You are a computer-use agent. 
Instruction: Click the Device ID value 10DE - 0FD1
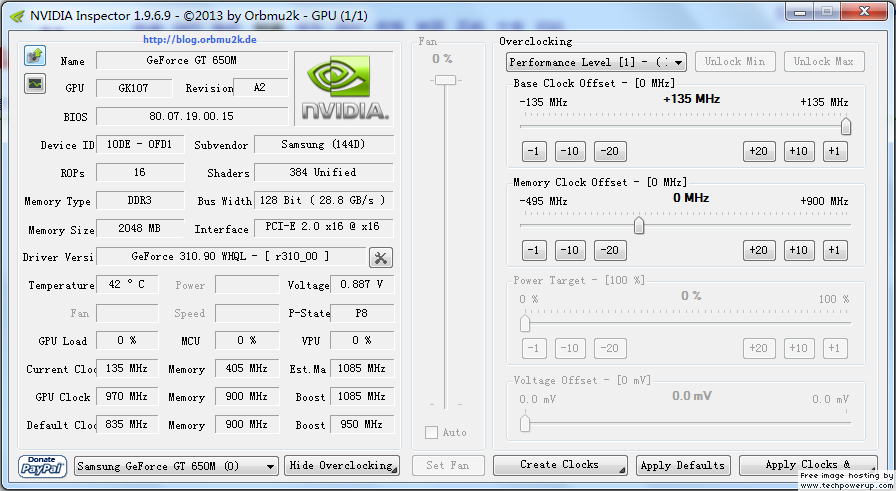[x=140, y=145]
